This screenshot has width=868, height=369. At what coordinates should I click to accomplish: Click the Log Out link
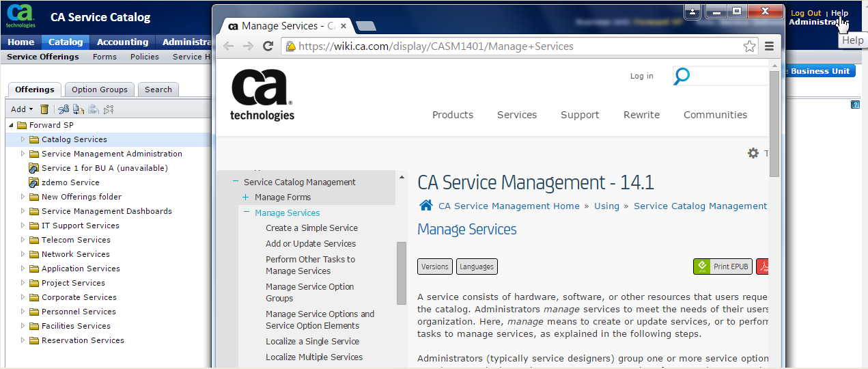[806, 13]
